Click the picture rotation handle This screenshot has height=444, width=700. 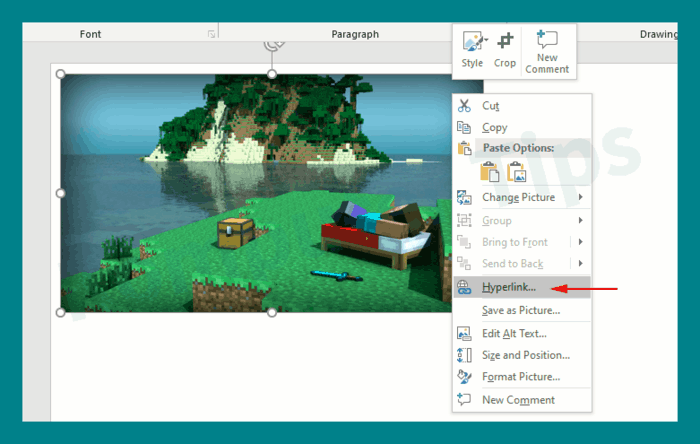tap(273, 45)
